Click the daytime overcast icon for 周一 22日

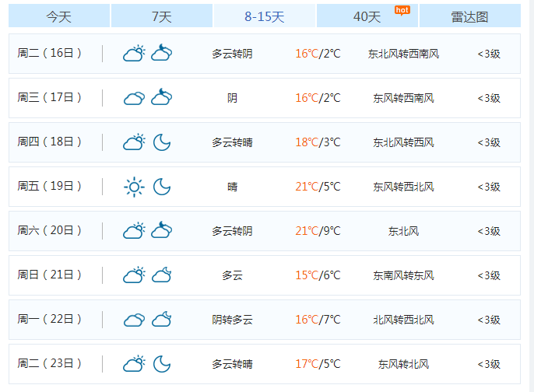click(134, 320)
